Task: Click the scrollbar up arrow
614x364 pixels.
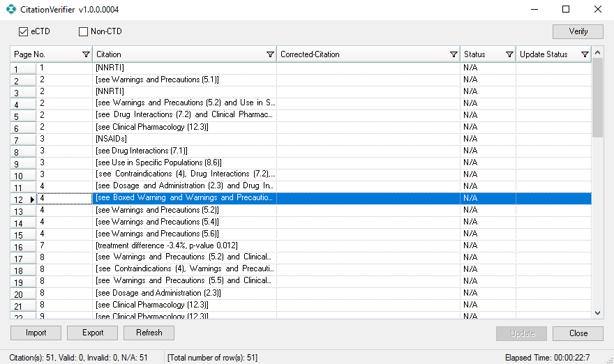Action: [x=597, y=52]
